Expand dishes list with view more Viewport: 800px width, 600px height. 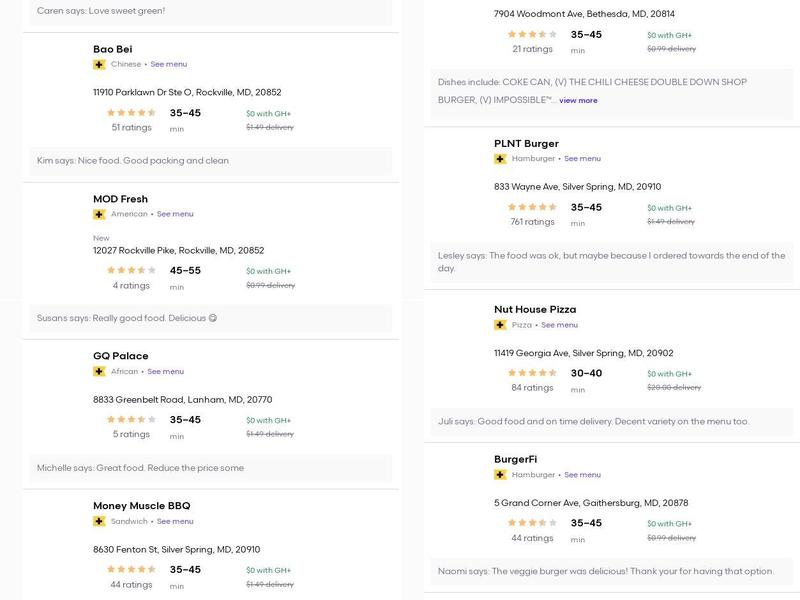coord(578,100)
